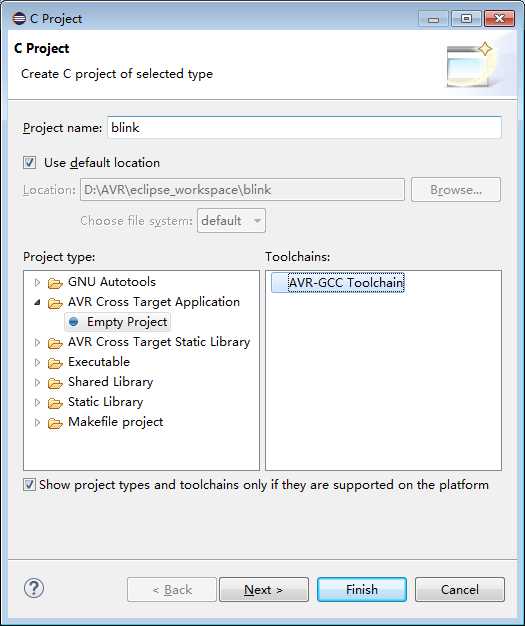Viewport: 525px width, 626px height.
Task: Click the Executable folder icon
Action: coord(55,363)
